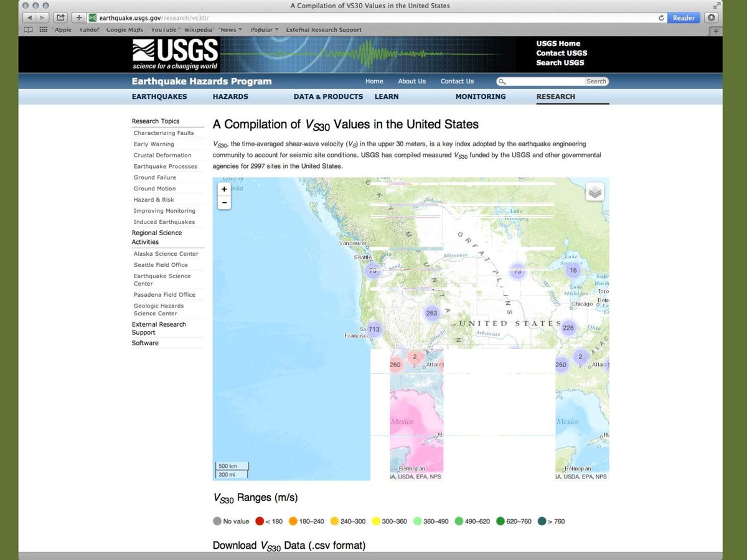
Task: Click the map zoom out minus button
Action: (x=224, y=203)
